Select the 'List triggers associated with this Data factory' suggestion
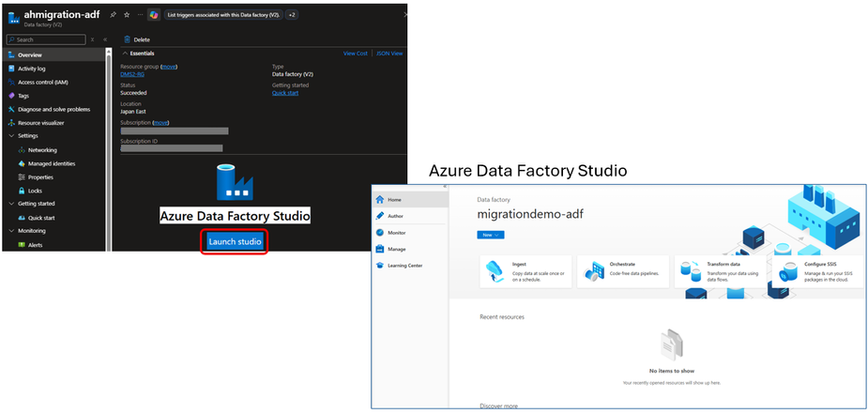The height and width of the screenshot is (414, 868). (223, 15)
